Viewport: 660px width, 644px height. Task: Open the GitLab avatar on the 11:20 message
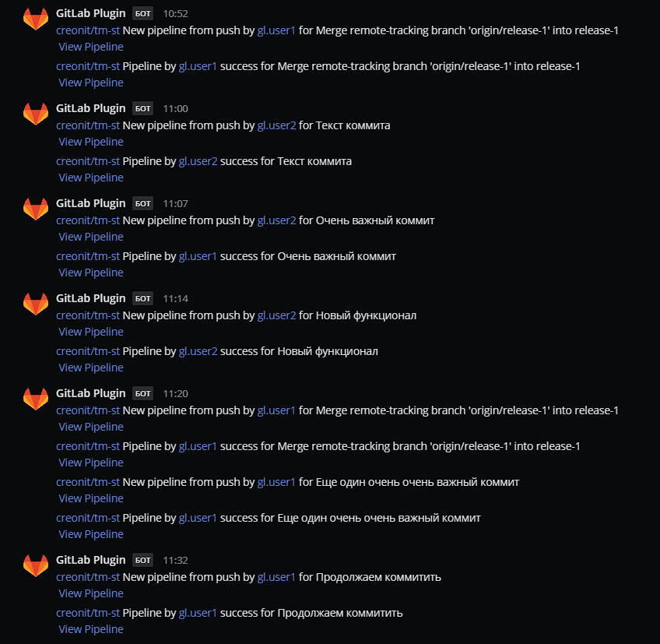pyautogui.click(x=36, y=399)
